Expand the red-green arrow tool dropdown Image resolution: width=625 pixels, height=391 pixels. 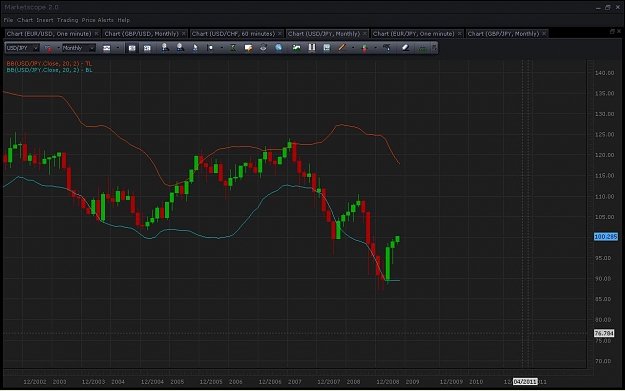click(x=375, y=48)
